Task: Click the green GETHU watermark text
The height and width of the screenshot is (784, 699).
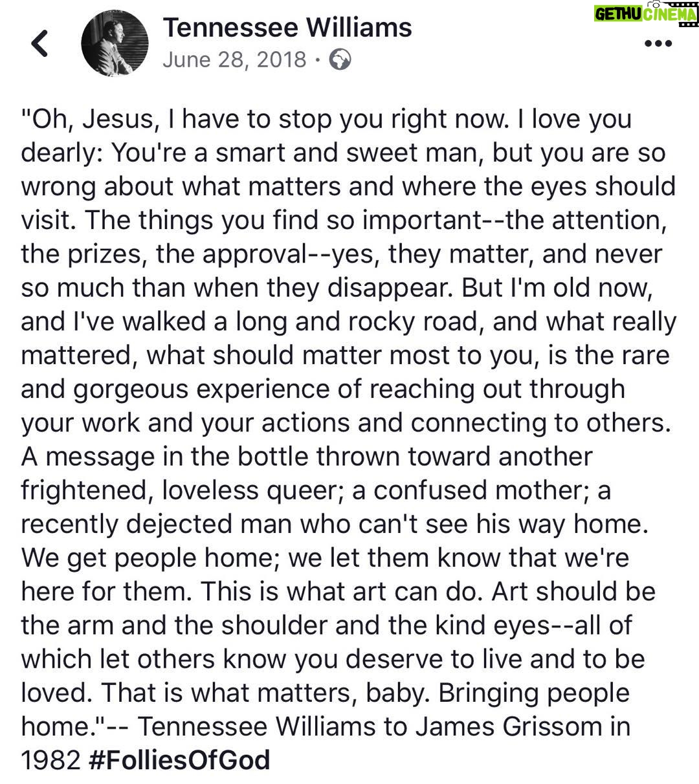Action: tap(618, 14)
